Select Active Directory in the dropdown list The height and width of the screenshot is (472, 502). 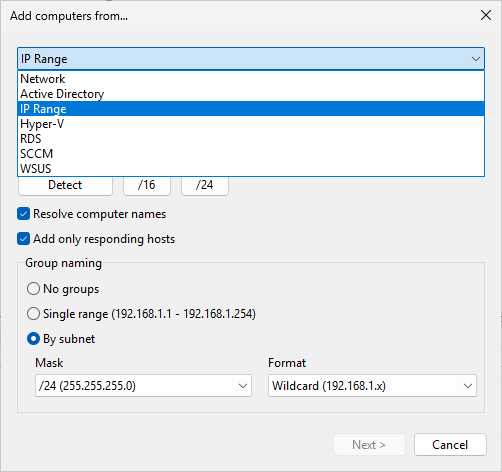coord(251,94)
